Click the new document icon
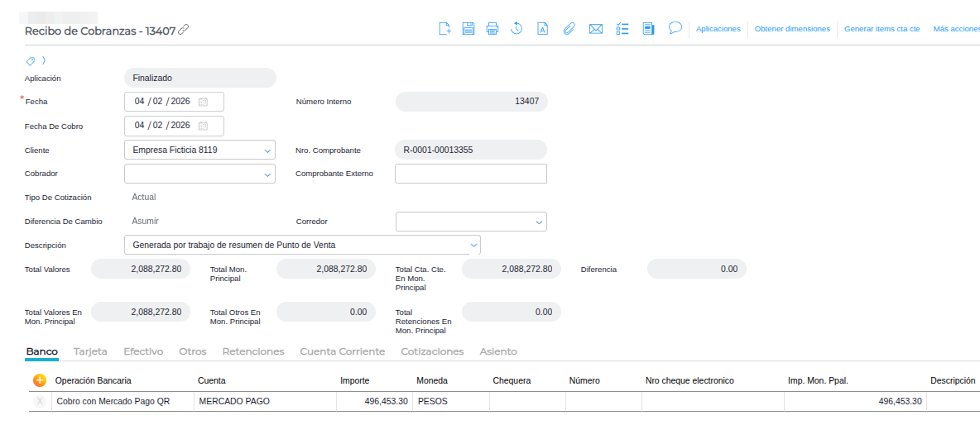 pos(444,29)
